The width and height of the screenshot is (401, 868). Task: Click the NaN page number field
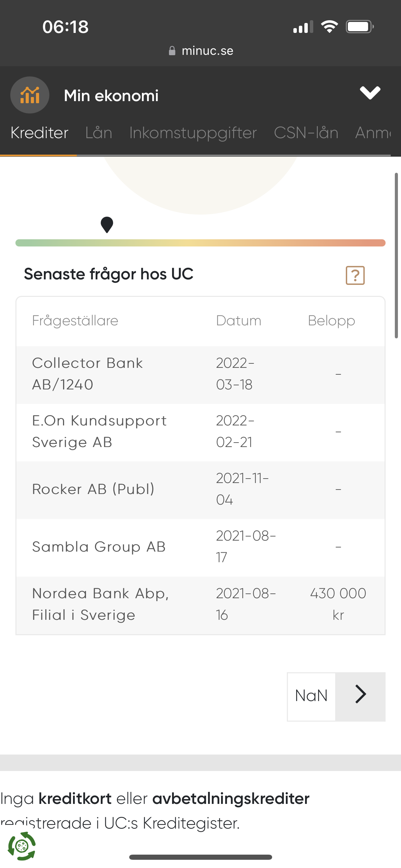(311, 697)
